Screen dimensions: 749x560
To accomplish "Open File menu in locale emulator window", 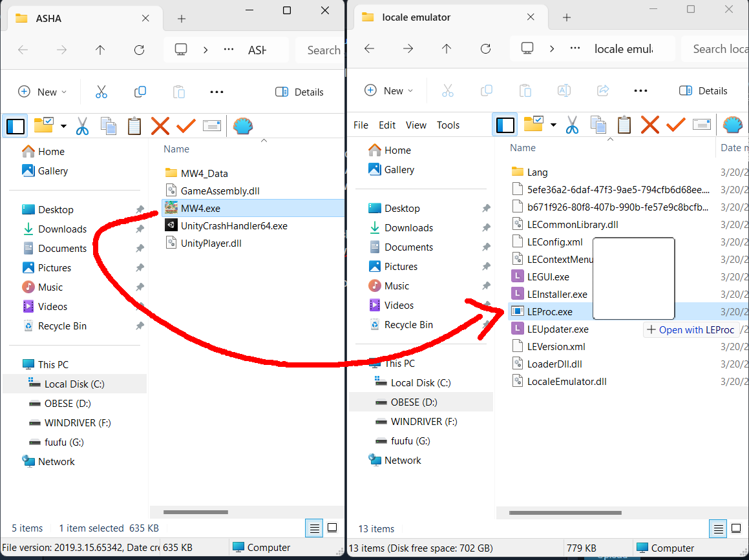I will (361, 125).
